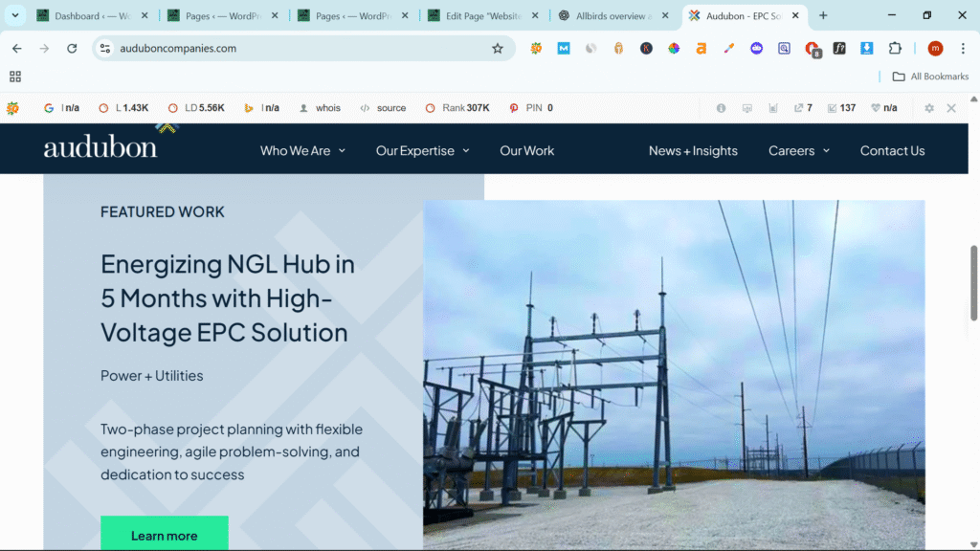Open the color picker eyedropper extension
Screen dimensions: 980x551
(x=728, y=49)
